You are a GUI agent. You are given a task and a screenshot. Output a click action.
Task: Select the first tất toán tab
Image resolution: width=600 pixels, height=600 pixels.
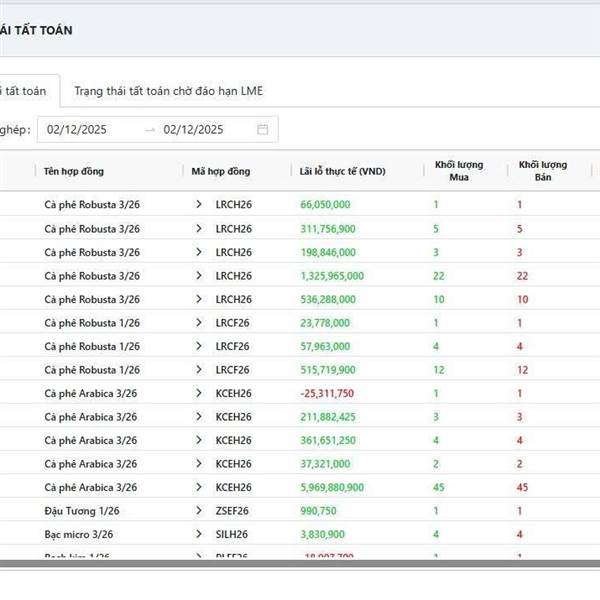[25, 90]
